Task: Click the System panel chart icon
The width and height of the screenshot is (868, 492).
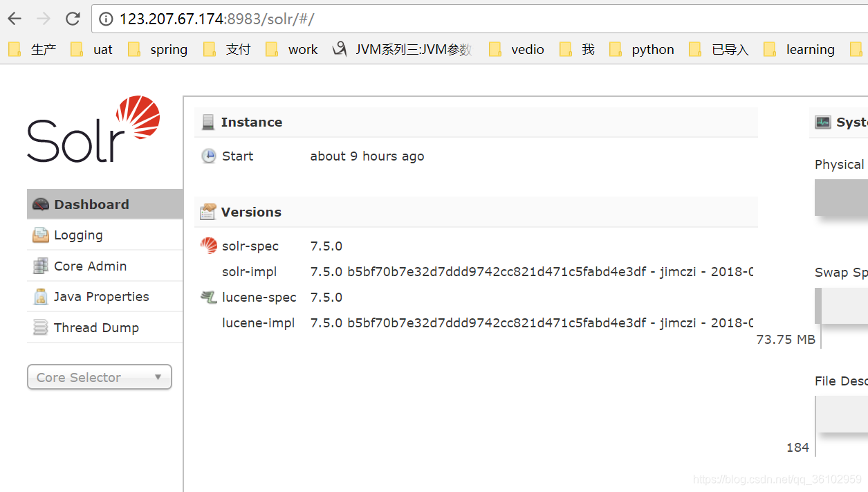Action: [822, 121]
